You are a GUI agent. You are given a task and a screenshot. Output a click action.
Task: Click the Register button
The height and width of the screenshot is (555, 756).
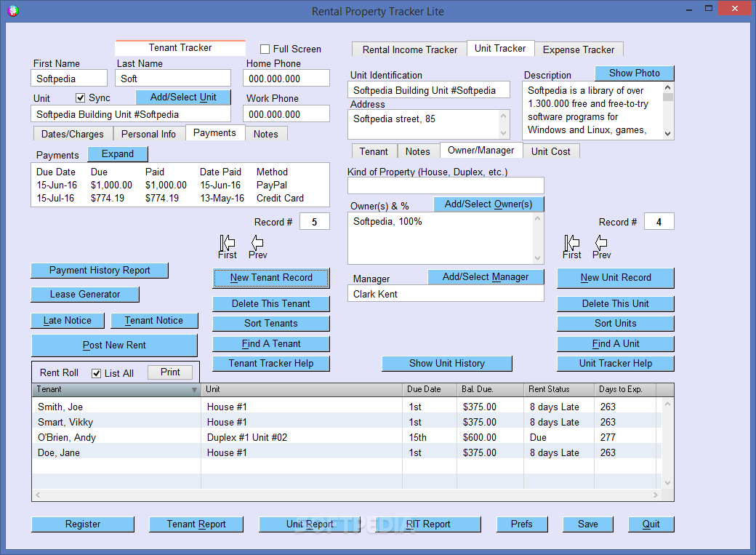point(83,524)
